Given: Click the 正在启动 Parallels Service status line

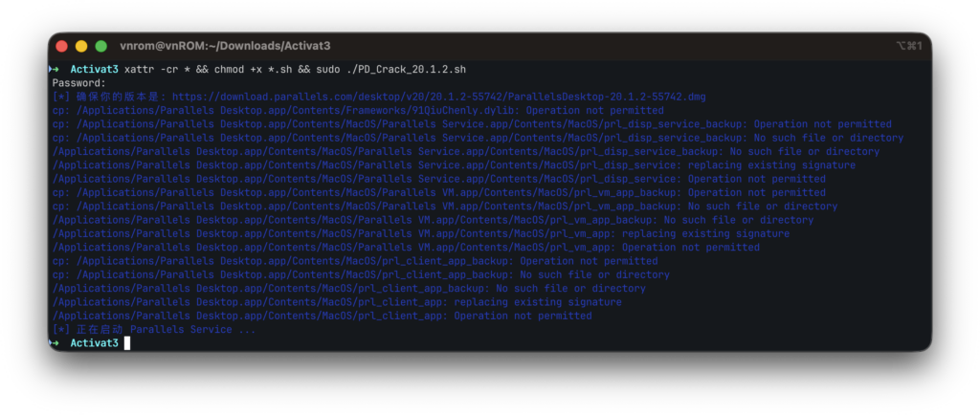Looking at the screenshot, I should click(x=153, y=329).
